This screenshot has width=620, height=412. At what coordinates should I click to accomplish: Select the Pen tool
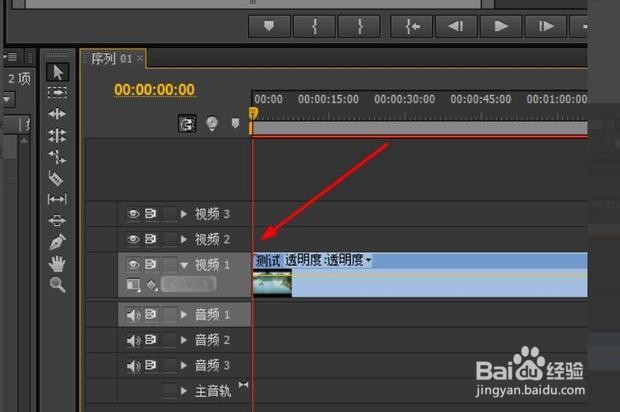[x=57, y=242]
